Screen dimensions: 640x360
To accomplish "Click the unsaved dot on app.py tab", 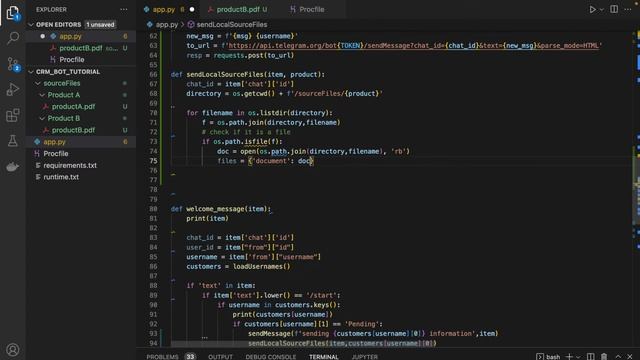I will (192, 9).
